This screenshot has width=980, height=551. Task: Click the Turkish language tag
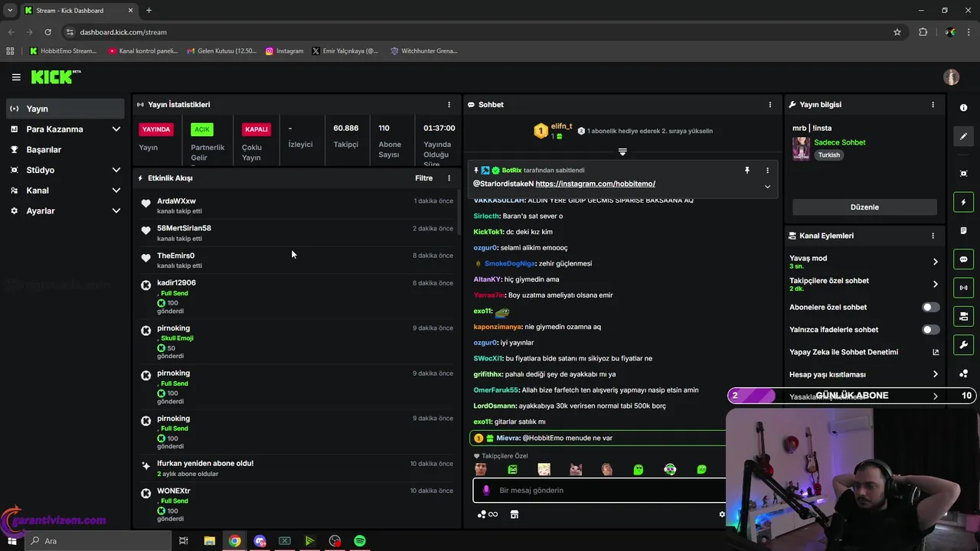828,155
